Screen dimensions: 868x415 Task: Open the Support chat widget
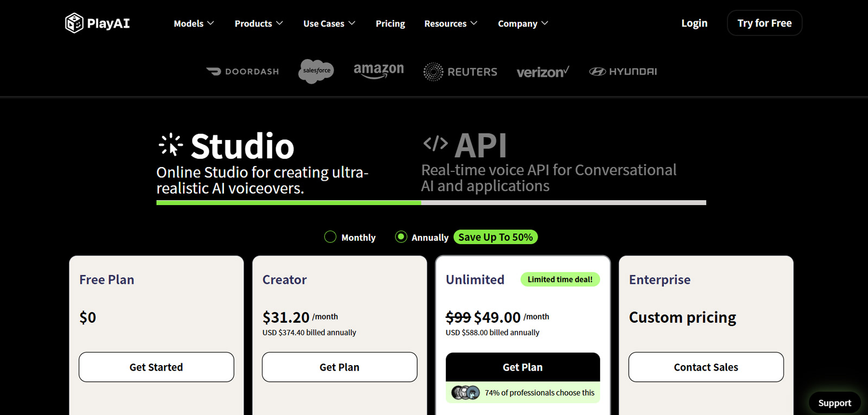point(834,403)
